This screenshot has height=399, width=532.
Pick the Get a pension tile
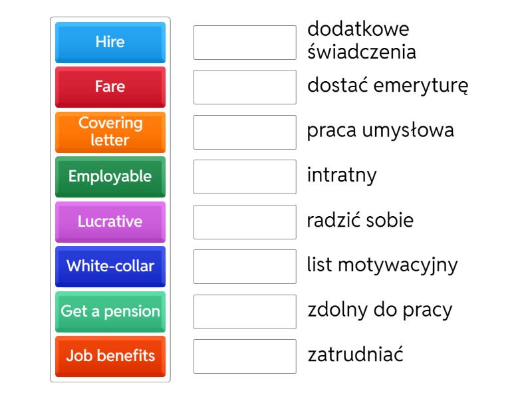click(x=110, y=311)
